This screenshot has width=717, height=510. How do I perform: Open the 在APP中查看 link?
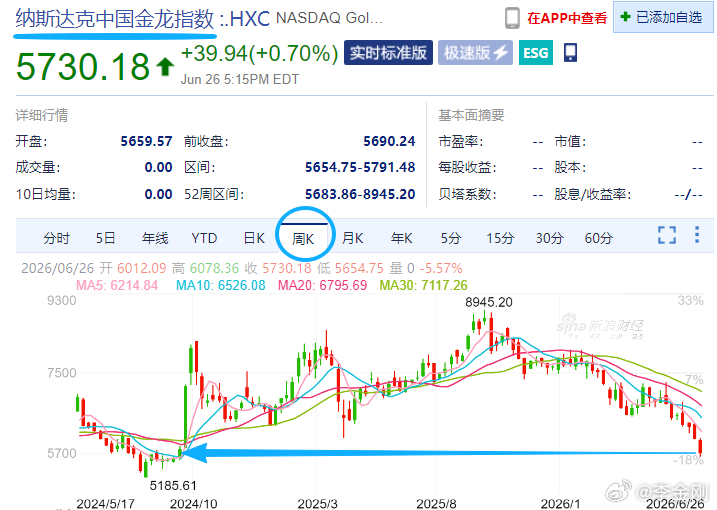[567, 18]
